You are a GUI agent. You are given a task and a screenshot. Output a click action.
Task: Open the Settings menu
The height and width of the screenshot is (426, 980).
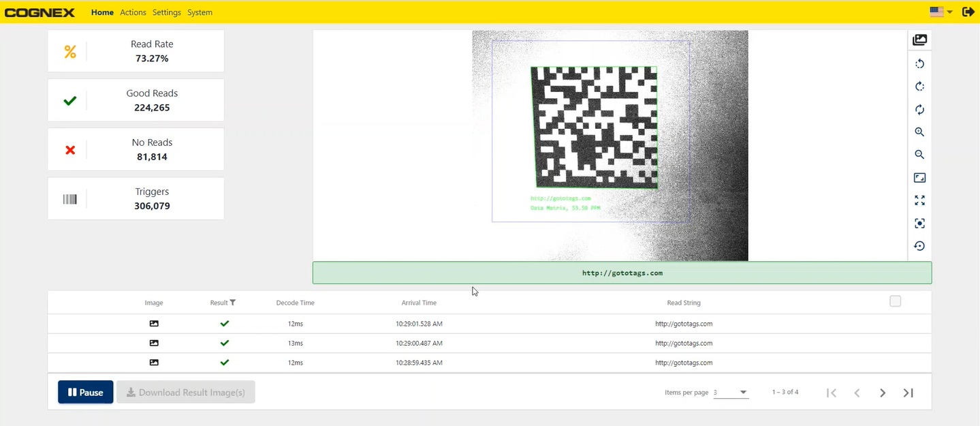(167, 12)
